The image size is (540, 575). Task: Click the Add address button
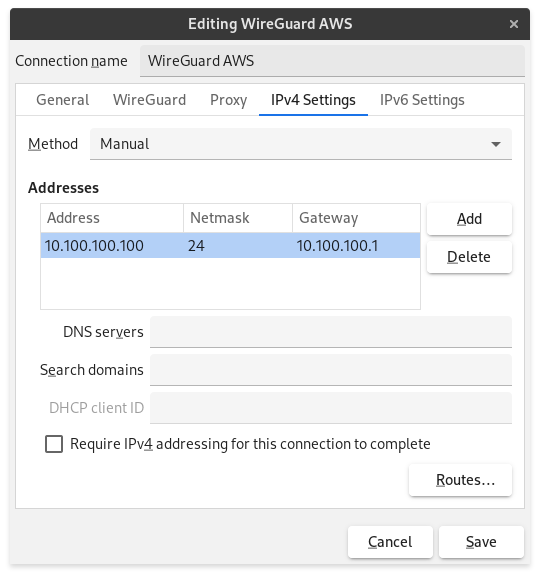469,219
